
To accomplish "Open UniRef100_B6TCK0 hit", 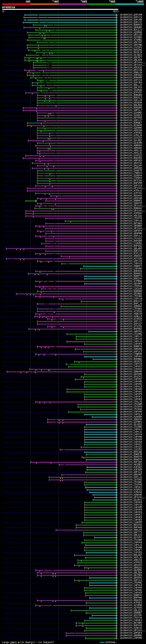I will pyautogui.click(x=131, y=181).
